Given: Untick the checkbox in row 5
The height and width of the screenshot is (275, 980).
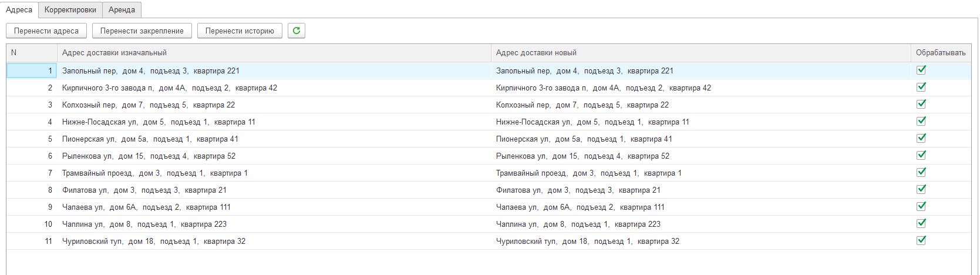Looking at the screenshot, I should 921,138.
